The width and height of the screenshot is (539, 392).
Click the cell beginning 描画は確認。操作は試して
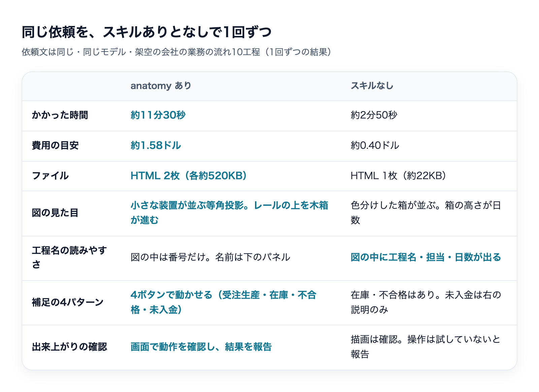click(426, 347)
